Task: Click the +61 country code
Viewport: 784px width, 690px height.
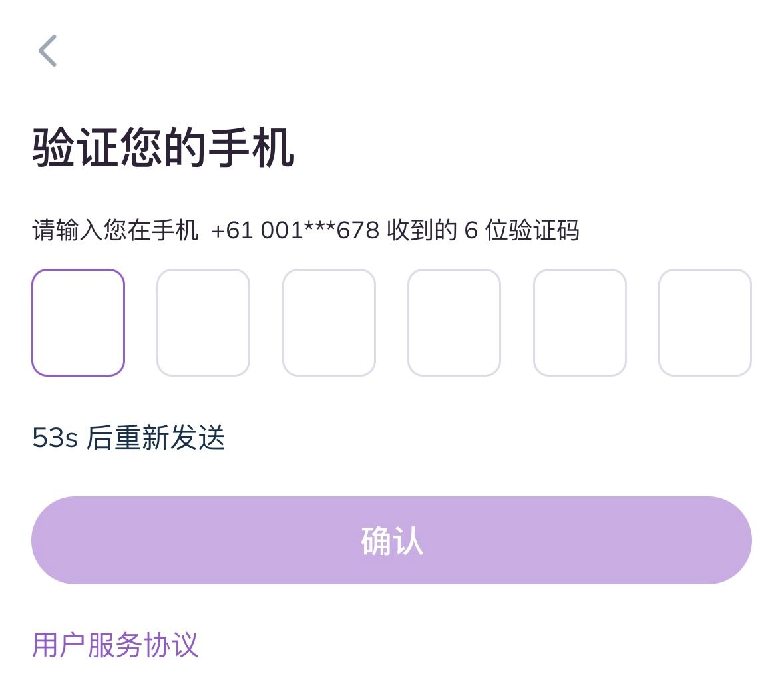Action: coord(232,230)
